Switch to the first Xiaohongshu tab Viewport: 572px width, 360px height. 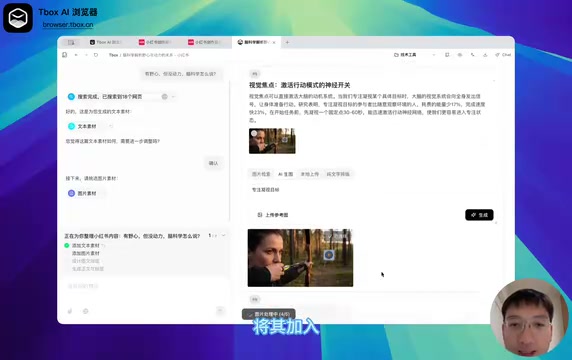tap(157, 42)
